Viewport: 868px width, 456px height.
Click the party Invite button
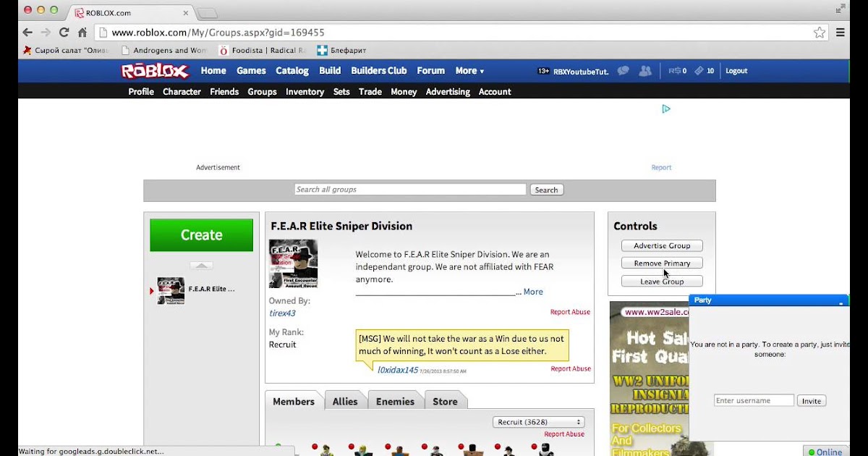pyautogui.click(x=812, y=401)
